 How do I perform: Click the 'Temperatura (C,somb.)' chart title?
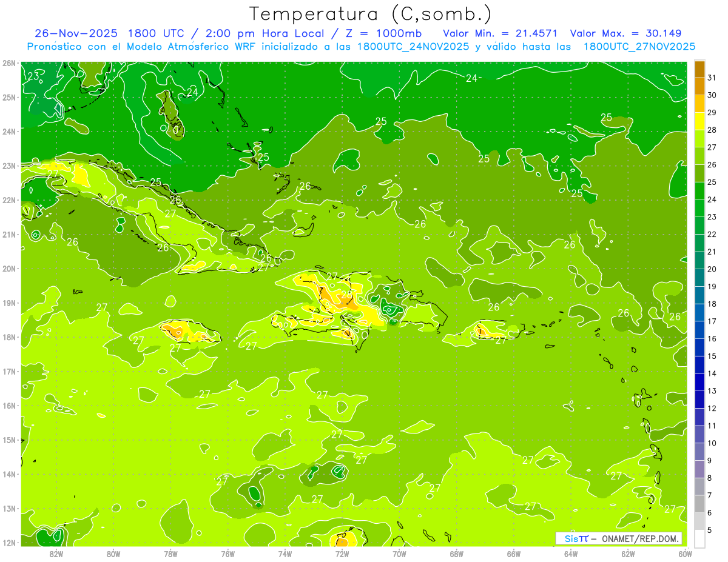[x=371, y=14]
